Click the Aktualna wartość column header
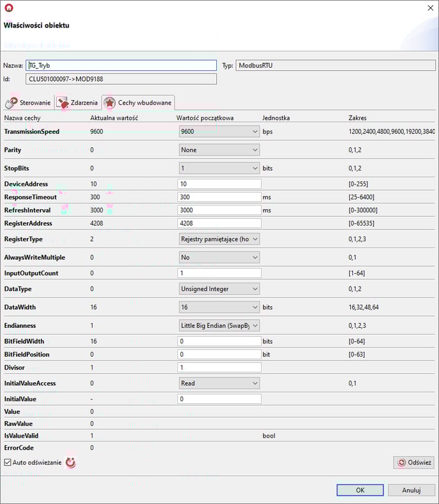Viewport: 439px width, 504px height. [114, 118]
